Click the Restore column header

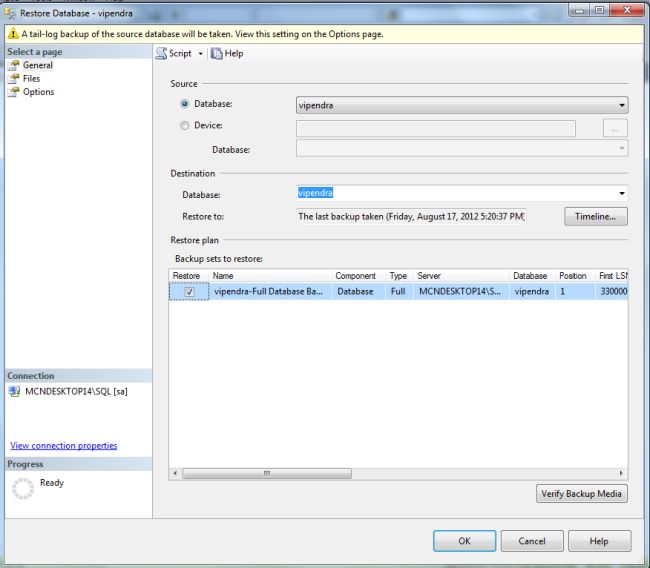[x=187, y=276]
